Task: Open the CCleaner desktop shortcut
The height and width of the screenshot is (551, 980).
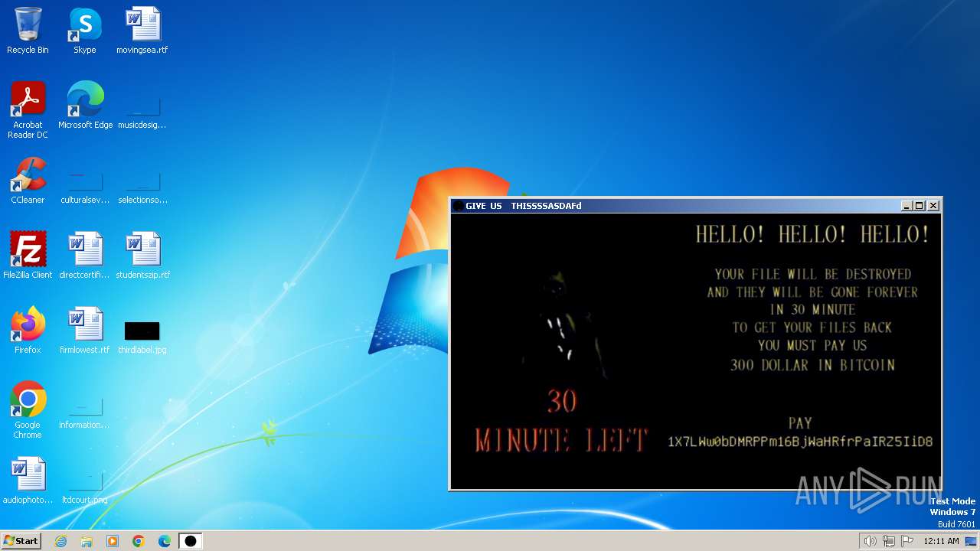Action: (x=28, y=181)
